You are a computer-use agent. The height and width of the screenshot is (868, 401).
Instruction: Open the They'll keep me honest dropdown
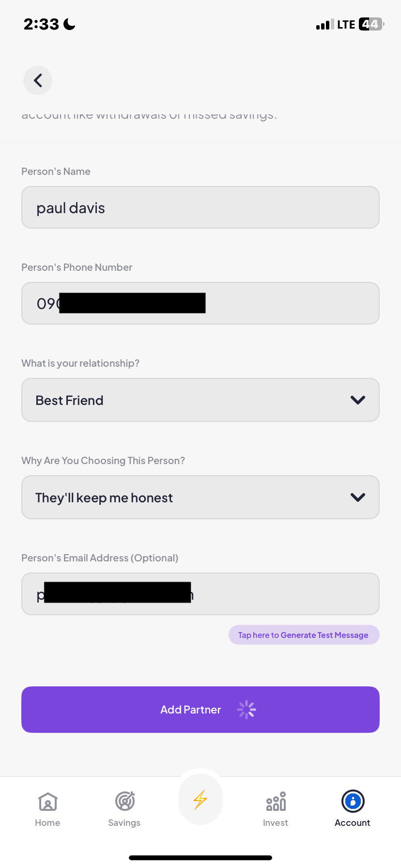[x=194, y=497]
